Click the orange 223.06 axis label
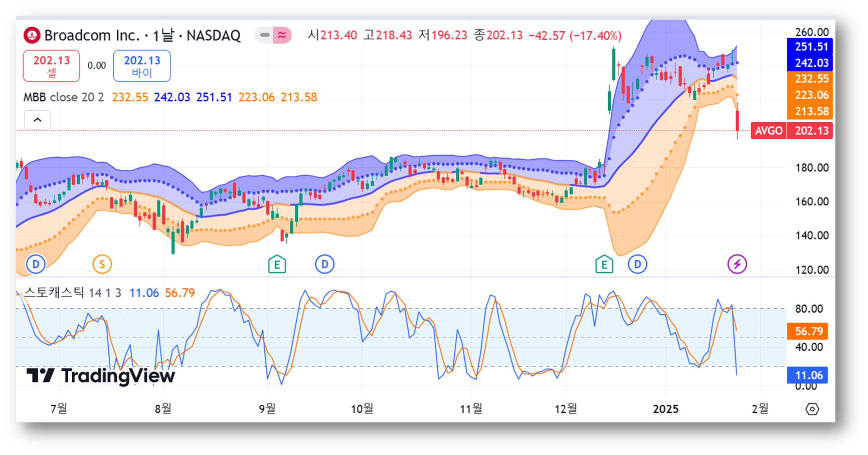This screenshot has height=455, width=868. [810, 95]
